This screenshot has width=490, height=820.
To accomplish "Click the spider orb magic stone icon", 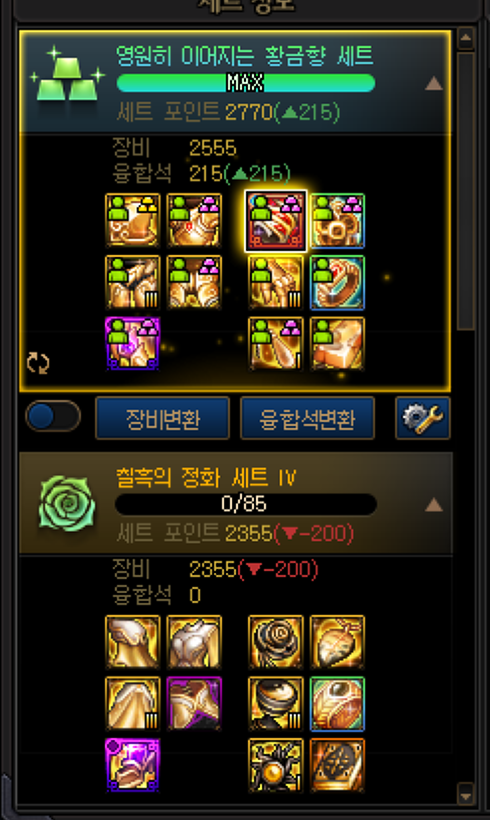I will click(x=276, y=765).
